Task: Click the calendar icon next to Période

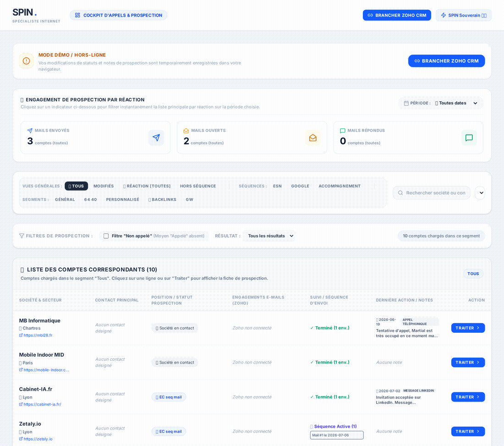Action: [x=406, y=103]
